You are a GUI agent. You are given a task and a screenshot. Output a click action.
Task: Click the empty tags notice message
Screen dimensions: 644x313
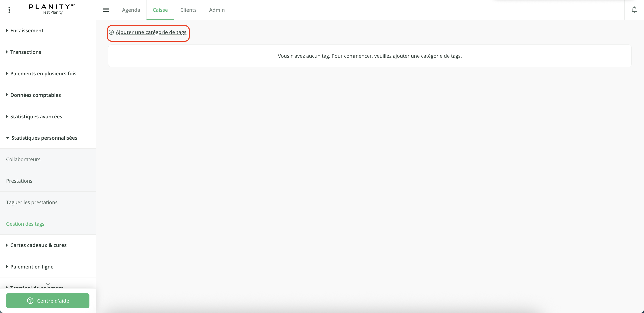(x=370, y=56)
